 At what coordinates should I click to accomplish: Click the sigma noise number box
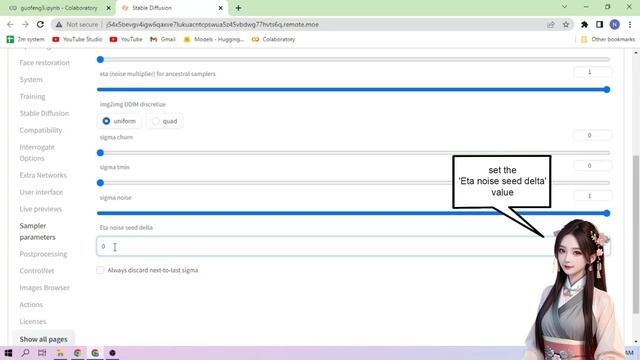[x=592, y=196]
